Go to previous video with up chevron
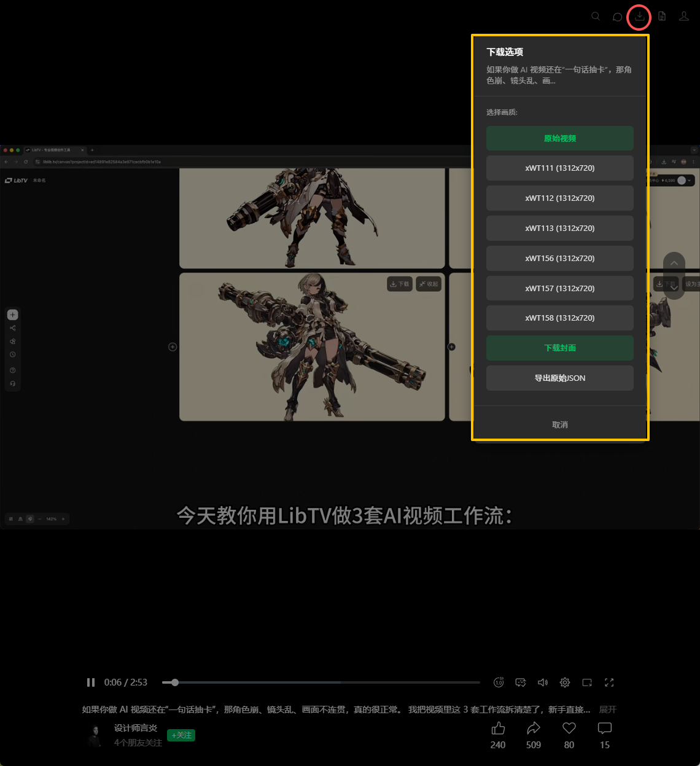The width and height of the screenshot is (700, 766). [x=674, y=263]
